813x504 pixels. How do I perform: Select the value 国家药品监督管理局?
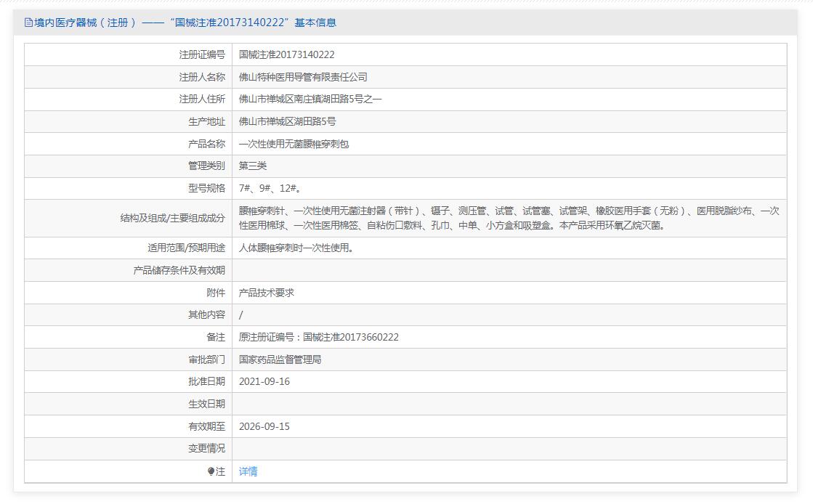(x=280, y=359)
